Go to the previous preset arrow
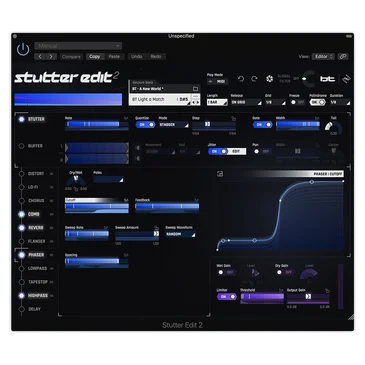Screen dimensions: 365x365 [40, 57]
